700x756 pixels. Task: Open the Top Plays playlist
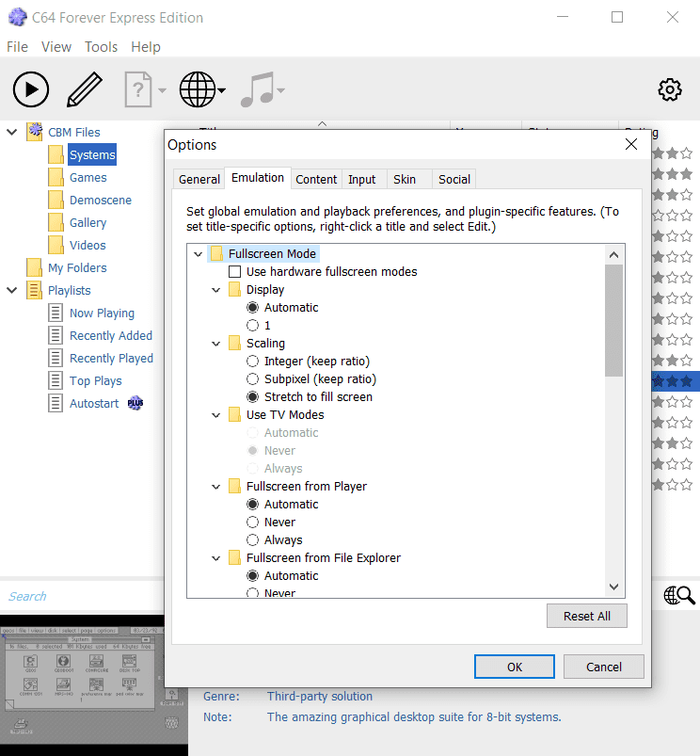click(x=95, y=381)
